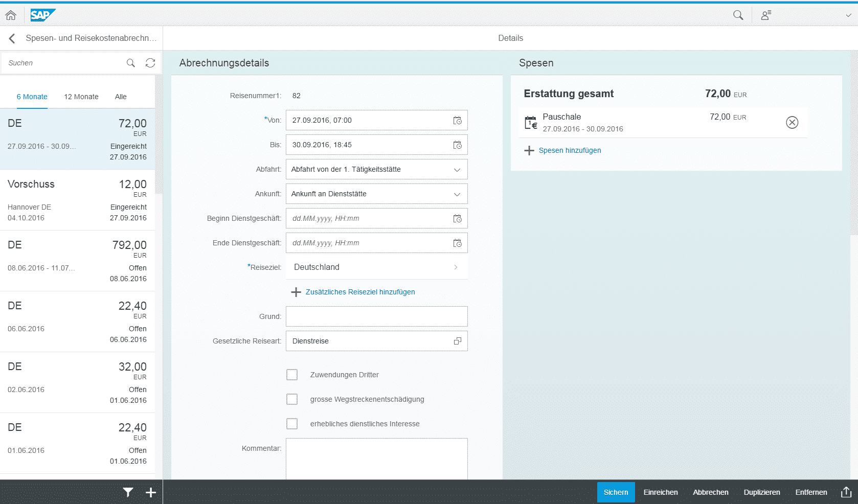This screenshot has width=858, height=504.
Task: Click the home icon in the top toolbar
Action: pos(11,15)
